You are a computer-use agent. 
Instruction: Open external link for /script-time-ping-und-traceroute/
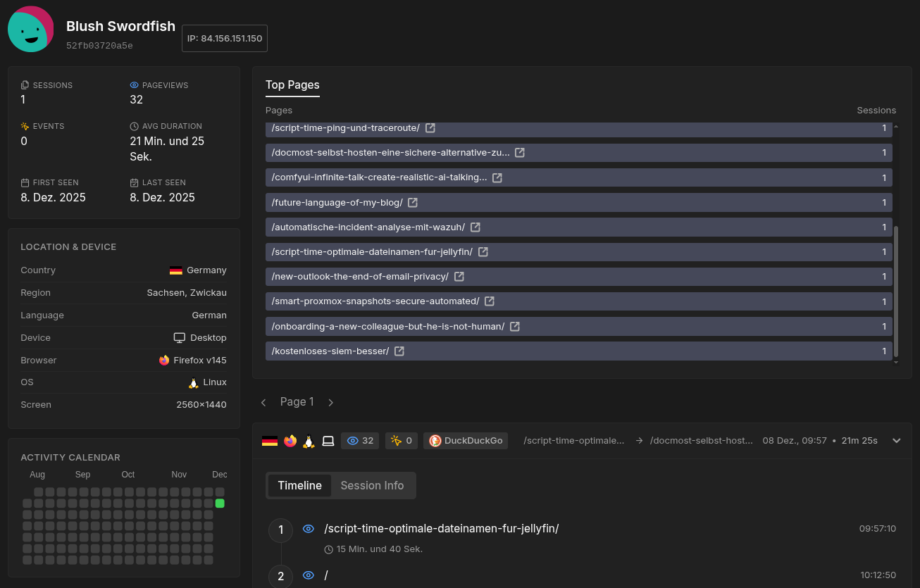430,128
